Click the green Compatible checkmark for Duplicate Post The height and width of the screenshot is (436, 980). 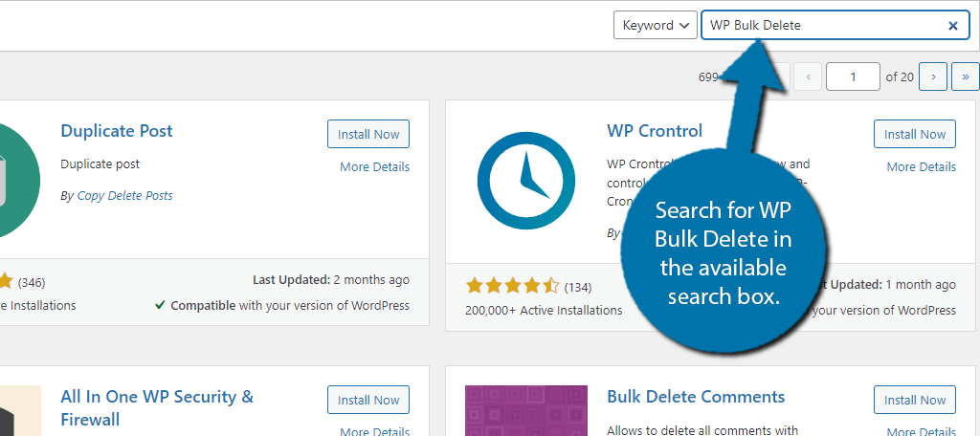pos(160,305)
